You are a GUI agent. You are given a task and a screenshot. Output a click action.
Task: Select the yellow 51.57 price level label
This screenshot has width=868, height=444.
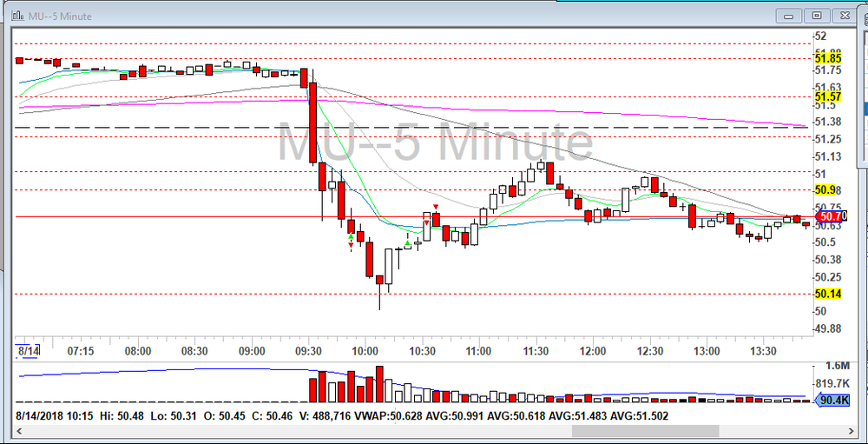(x=826, y=96)
